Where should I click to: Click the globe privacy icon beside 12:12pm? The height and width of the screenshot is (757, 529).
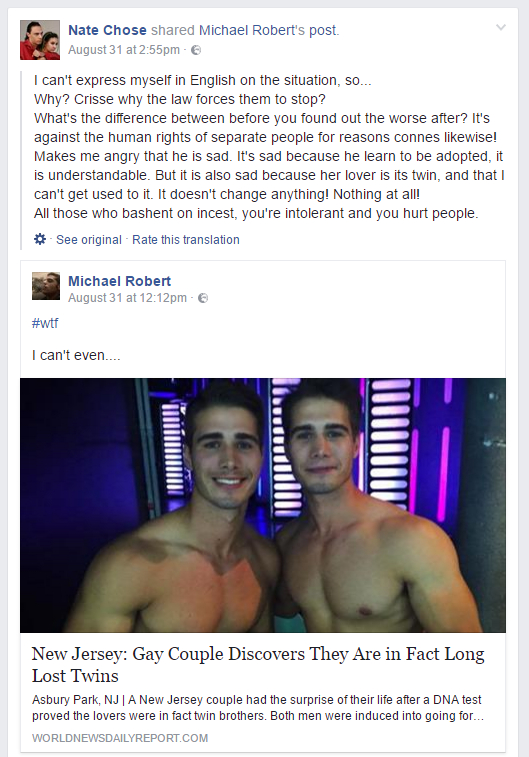203,298
